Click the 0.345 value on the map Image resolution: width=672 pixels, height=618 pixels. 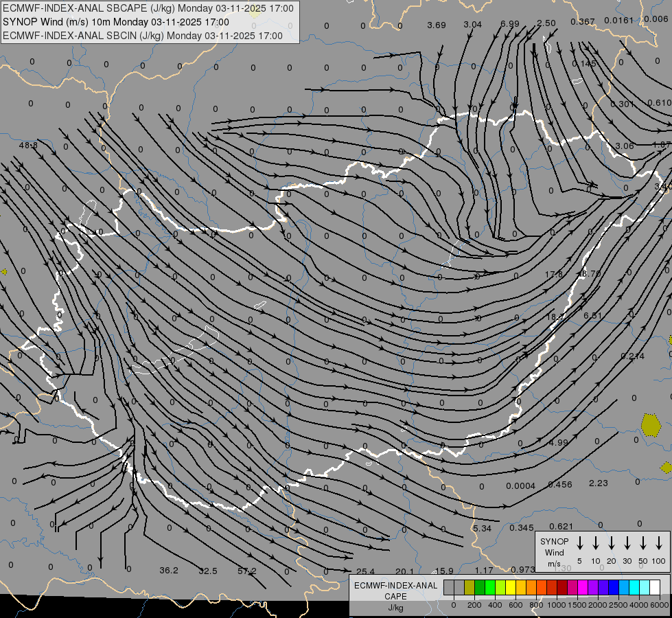pos(522,528)
